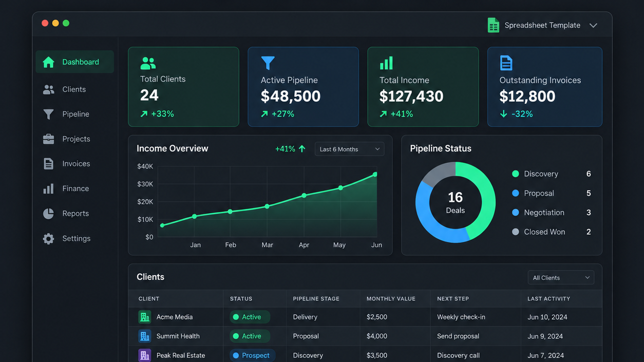Click the 16 Deals donut chart center
The width and height of the screenshot is (644, 362).
(456, 202)
